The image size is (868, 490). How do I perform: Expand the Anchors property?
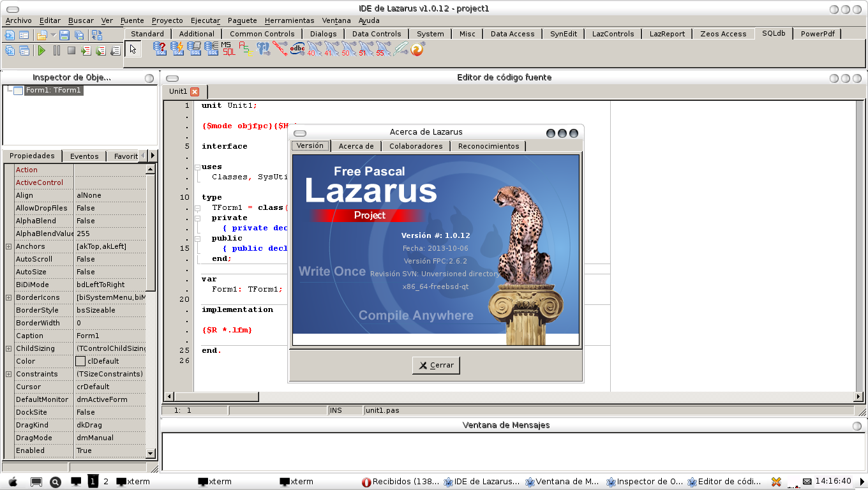[x=8, y=246]
